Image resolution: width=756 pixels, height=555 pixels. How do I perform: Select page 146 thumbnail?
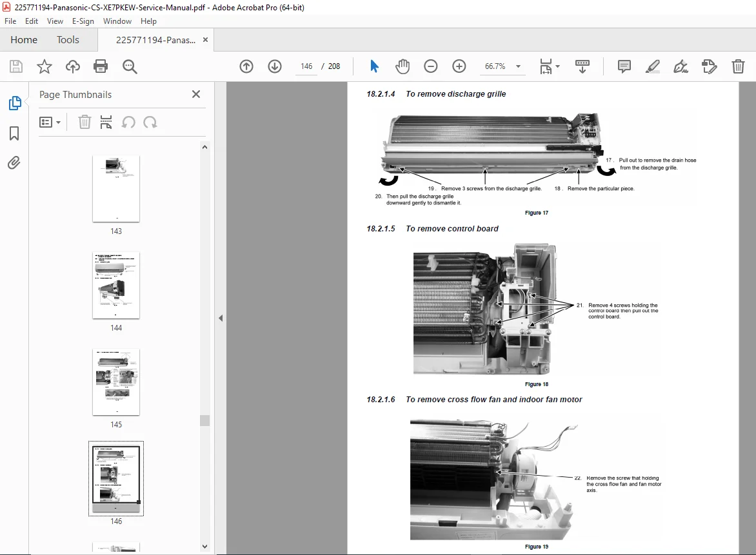click(x=116, y=478)
